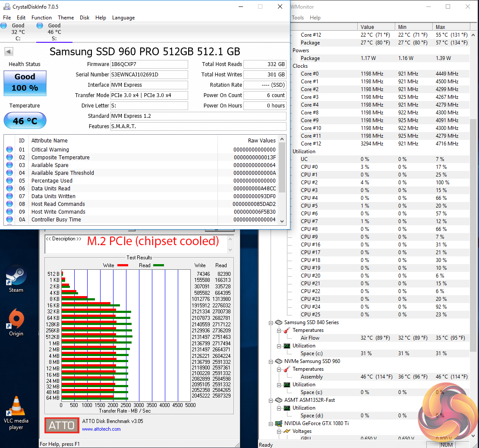Click the SMART list scroll up arrow

point(282,139)
